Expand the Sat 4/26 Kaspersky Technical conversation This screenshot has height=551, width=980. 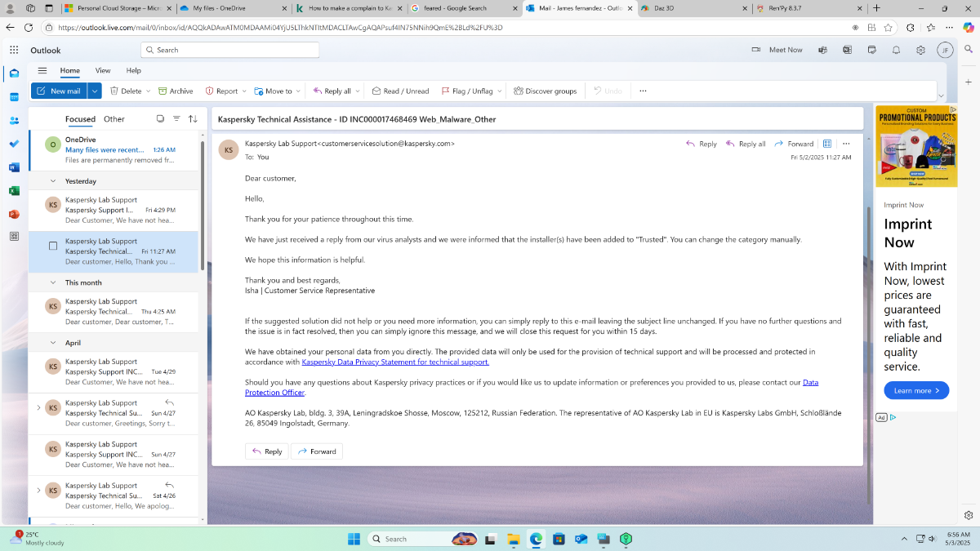coord(38,490)
